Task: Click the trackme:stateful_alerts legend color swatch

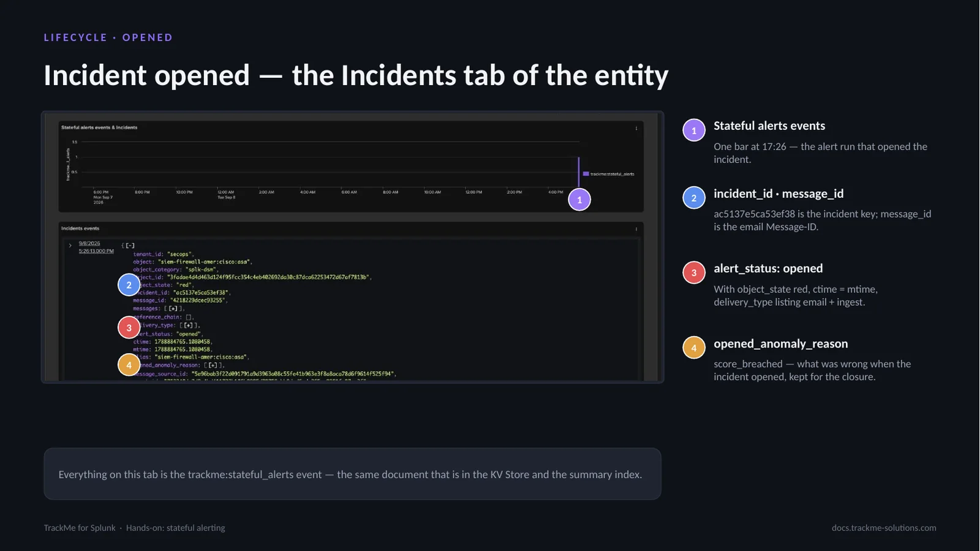Action: tap(586, 174)
